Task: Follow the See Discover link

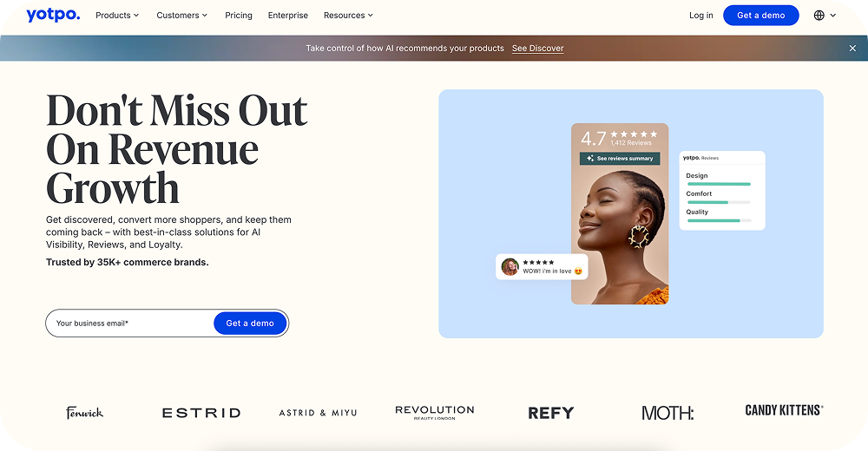Action: coord(537,49)
